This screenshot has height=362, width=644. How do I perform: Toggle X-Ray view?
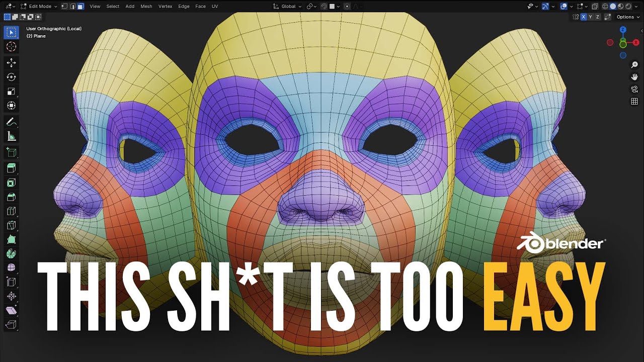tap(595, 7)
